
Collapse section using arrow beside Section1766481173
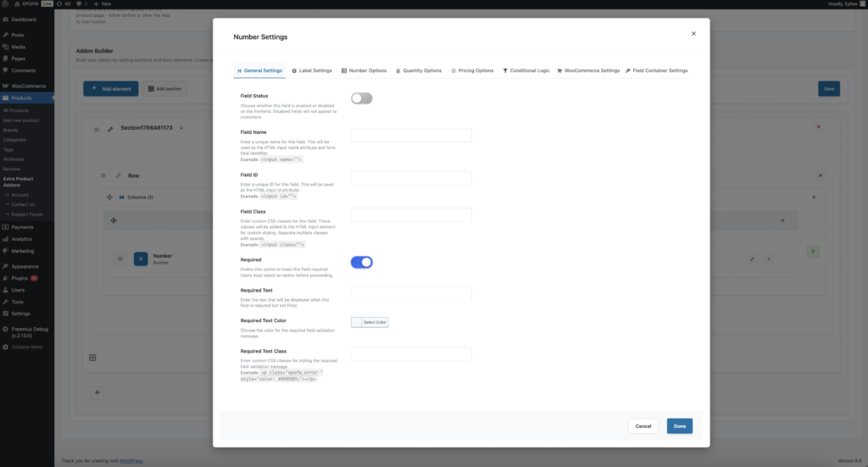point(181,128)
